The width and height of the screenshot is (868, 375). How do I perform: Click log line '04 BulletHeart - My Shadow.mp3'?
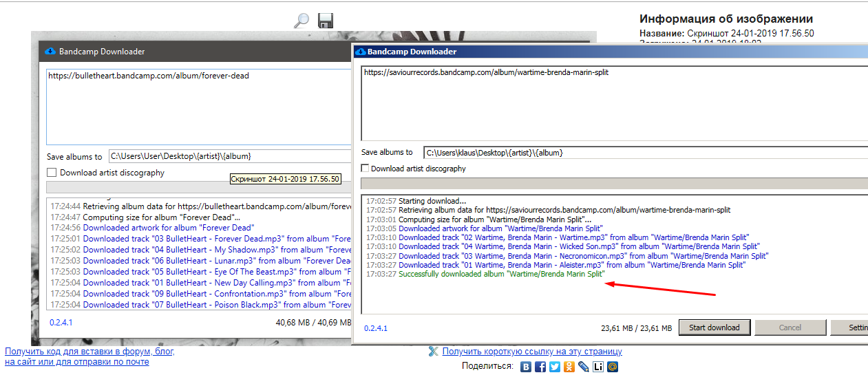(x=200, y=250)
